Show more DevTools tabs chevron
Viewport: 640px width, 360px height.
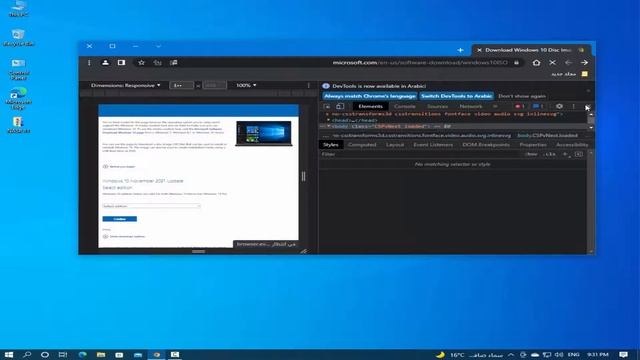[495, 107]
